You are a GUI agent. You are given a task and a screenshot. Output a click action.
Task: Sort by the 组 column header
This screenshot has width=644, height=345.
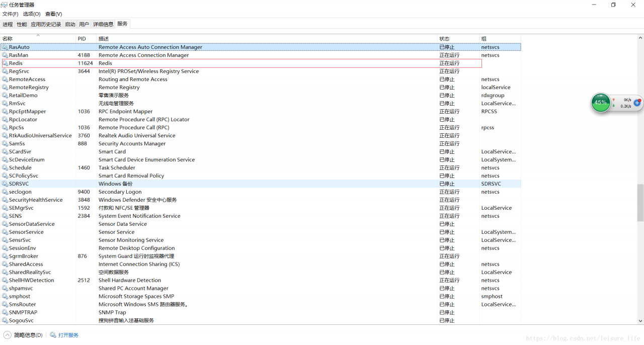[500, 39]
